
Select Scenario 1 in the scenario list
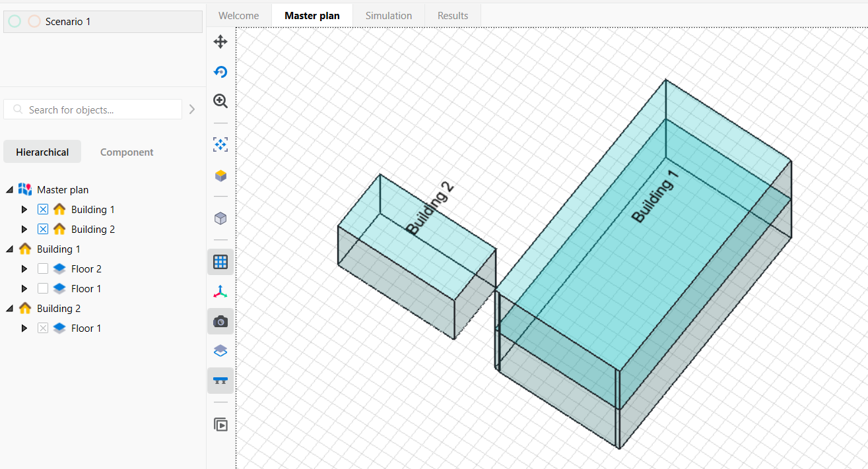click(x=68, y=22)
